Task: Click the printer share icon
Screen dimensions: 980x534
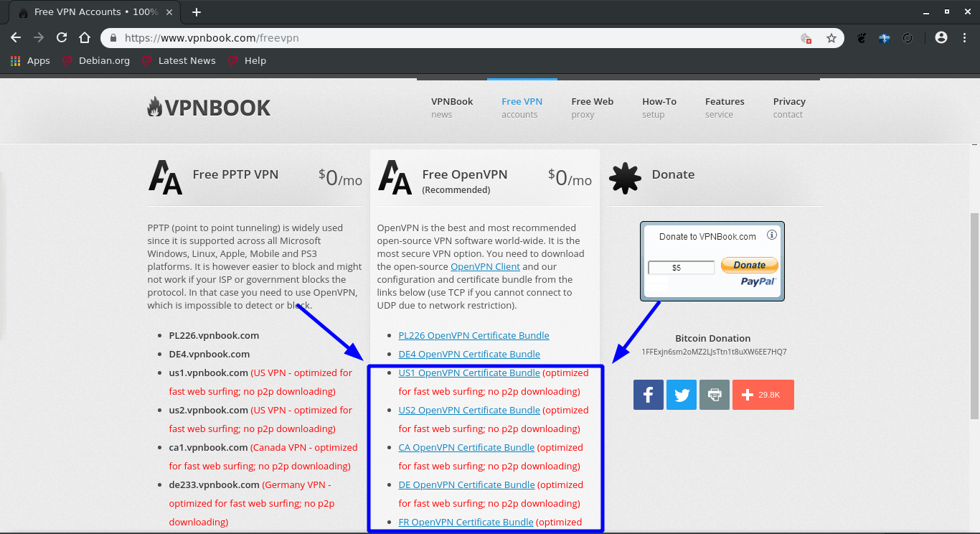Action: (715, 395)
